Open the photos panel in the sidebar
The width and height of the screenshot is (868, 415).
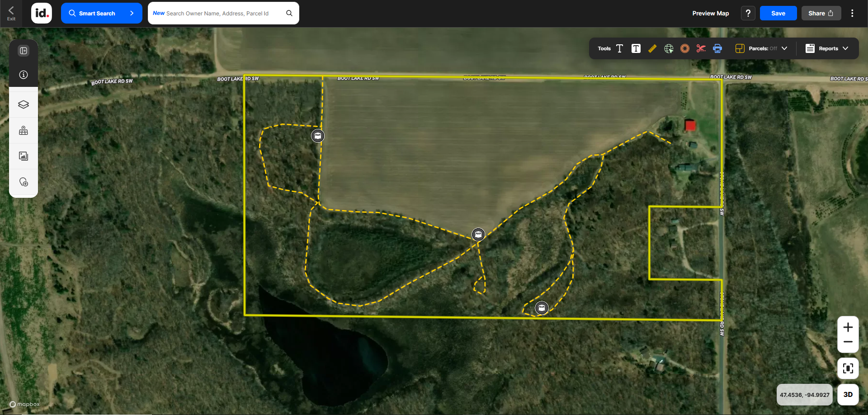click(x=23, y=156)
